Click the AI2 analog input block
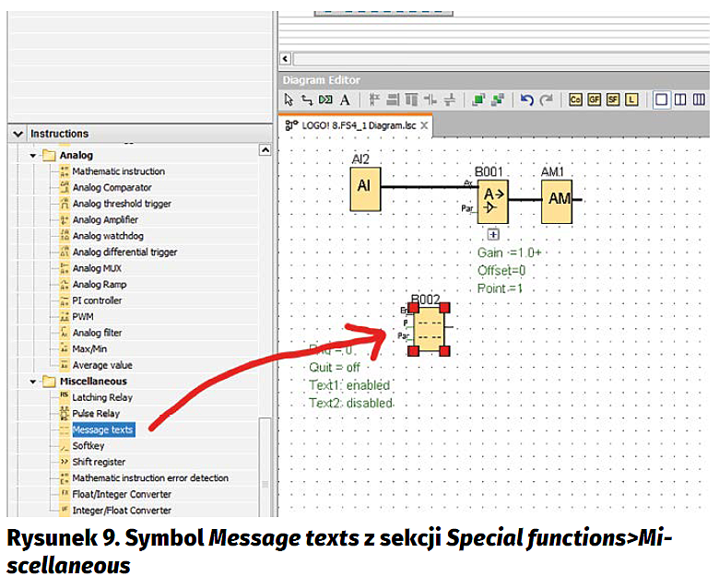 click(364, 187)
